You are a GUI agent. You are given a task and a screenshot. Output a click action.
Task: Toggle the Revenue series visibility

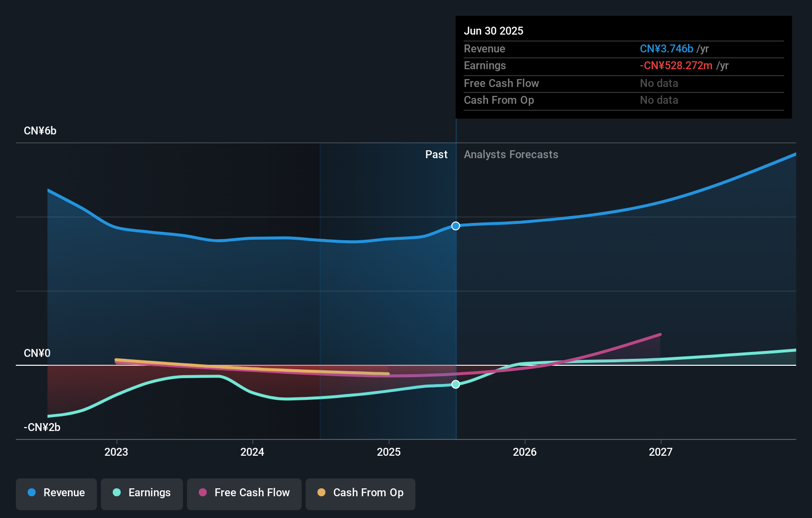[x=56, y=493]
